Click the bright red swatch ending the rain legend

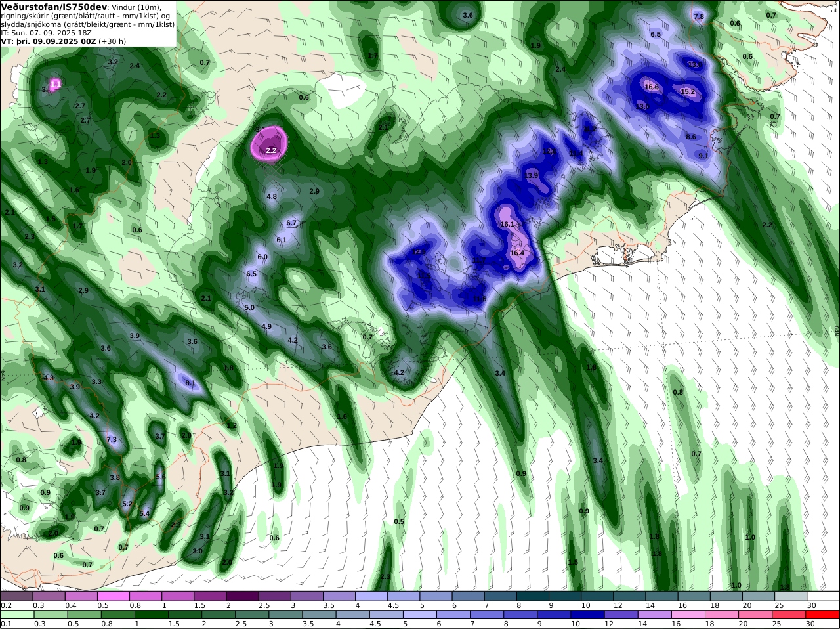pos(824,615)
